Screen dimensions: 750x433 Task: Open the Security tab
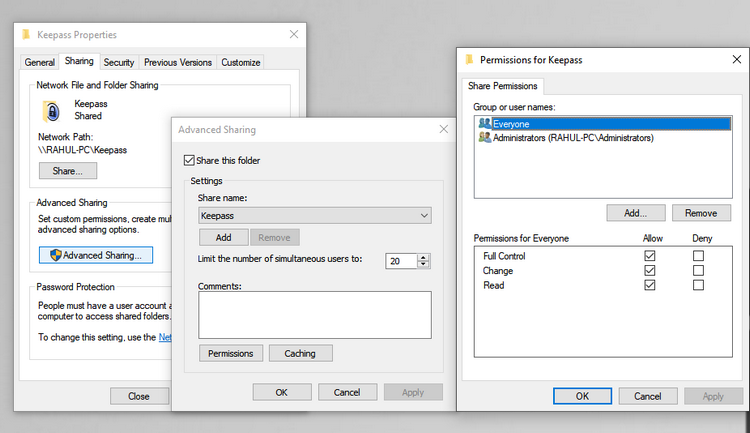pos(119,62)
